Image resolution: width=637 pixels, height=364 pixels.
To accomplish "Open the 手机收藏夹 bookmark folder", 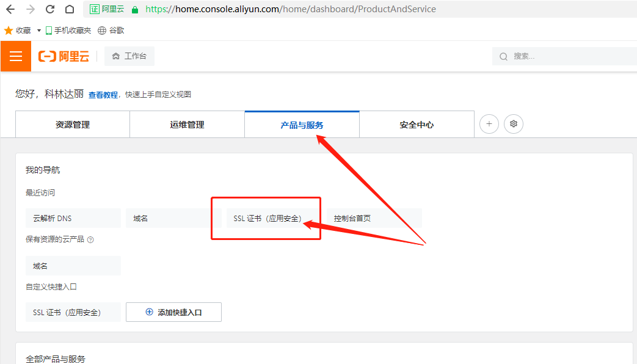I will tap(68, 31).
